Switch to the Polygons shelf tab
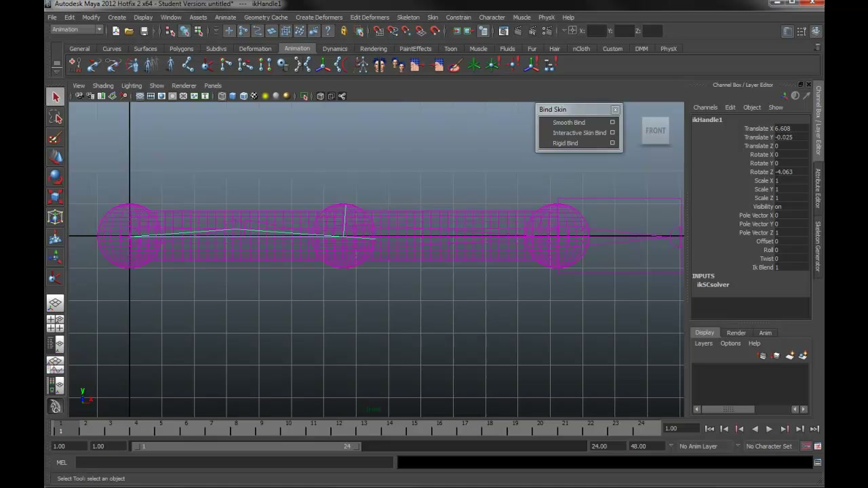Image resolution: width=868 pixels, height=488 pixels. point(181,49)
